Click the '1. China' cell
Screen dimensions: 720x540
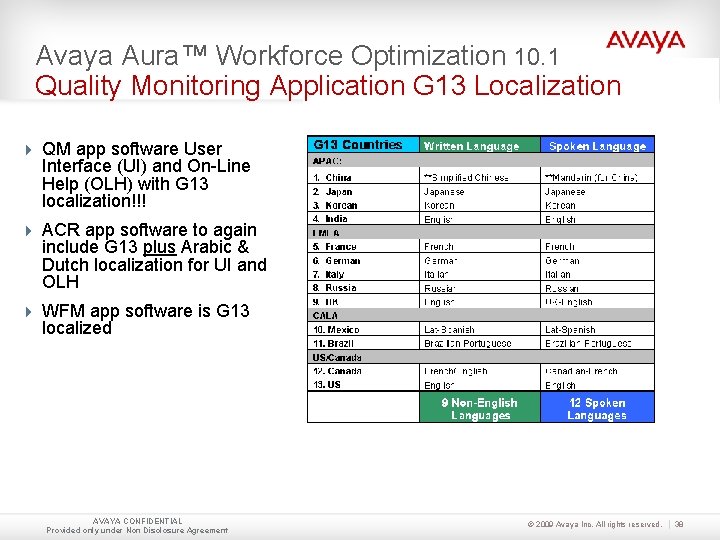(363, 177)
